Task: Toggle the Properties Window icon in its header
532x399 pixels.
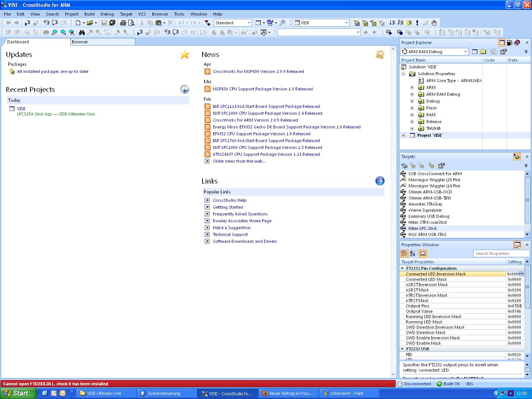Action: (517, 245)
